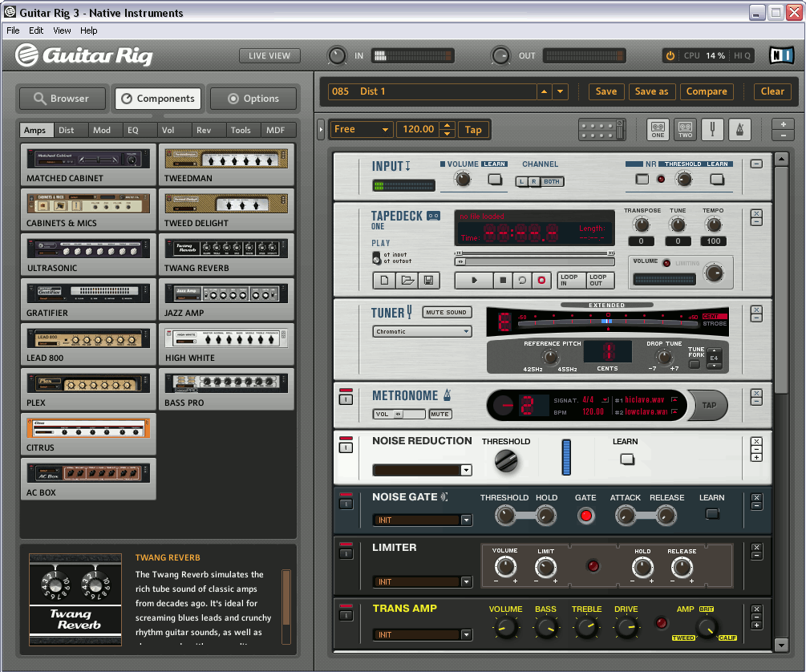The height and width of the screenshot is (672, 806).
Task: Click the Noise Reduction Threshold knob
Action: (506, 460)
